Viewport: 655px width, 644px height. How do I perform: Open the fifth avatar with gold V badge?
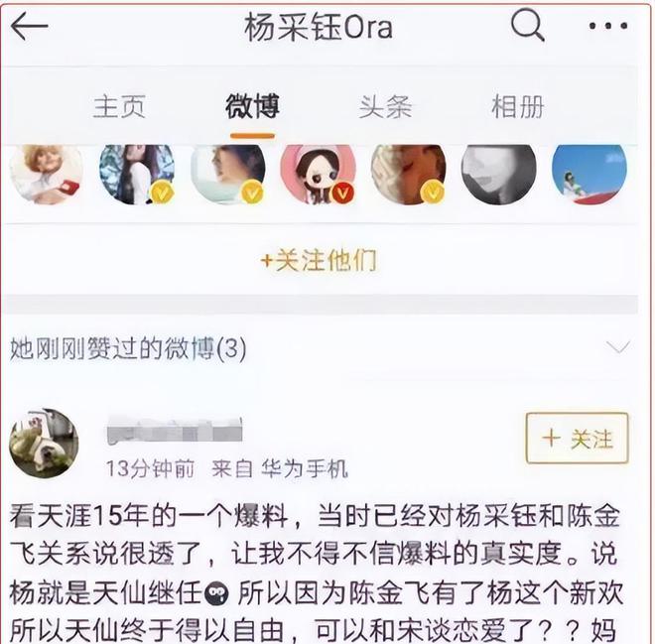(409, 174)
